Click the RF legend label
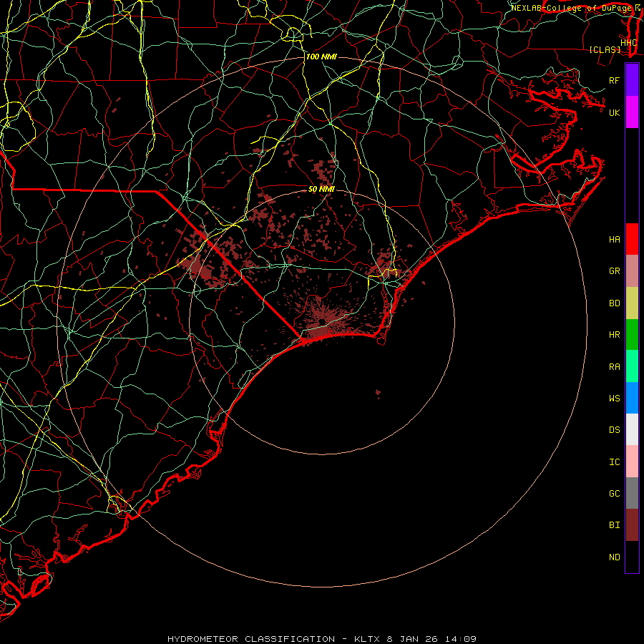The height and width of the screenshot is (644, 644). click(615, 80)
